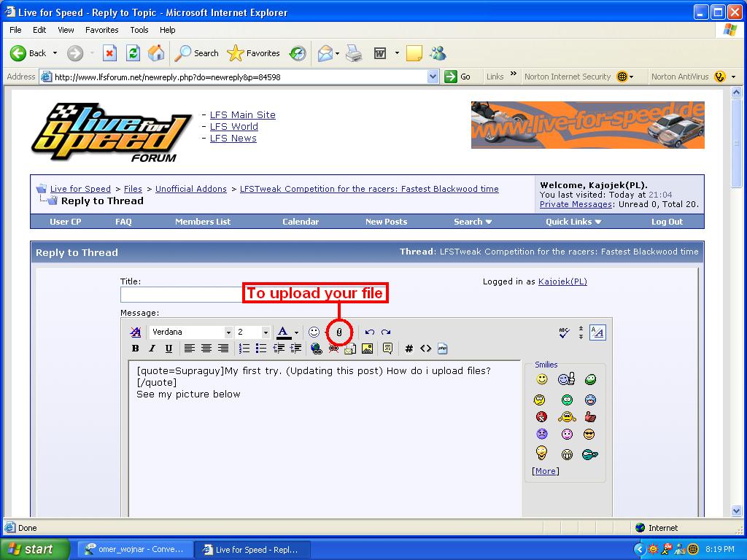
Task: Open the browser History icon
Action: click(x=298, y=52)
